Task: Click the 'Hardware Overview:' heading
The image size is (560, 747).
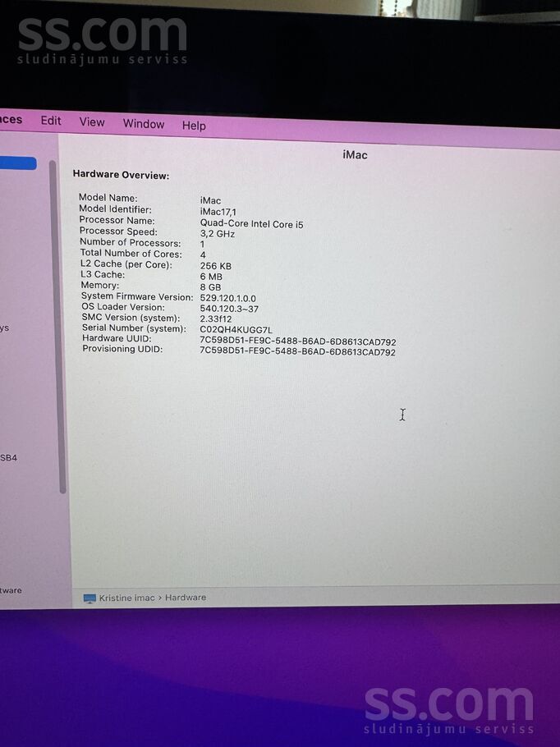Action: coord(121,175)
